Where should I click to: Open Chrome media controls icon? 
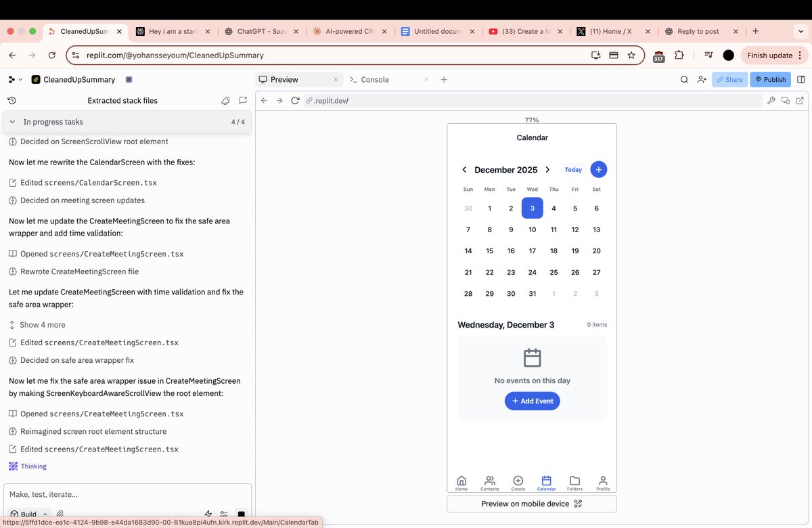point(708,56)
